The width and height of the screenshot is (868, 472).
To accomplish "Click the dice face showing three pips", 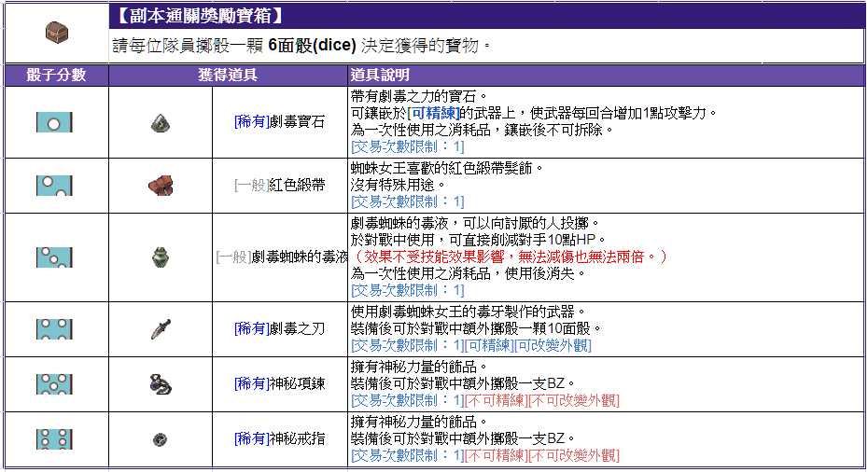I will tap(54, 257).
